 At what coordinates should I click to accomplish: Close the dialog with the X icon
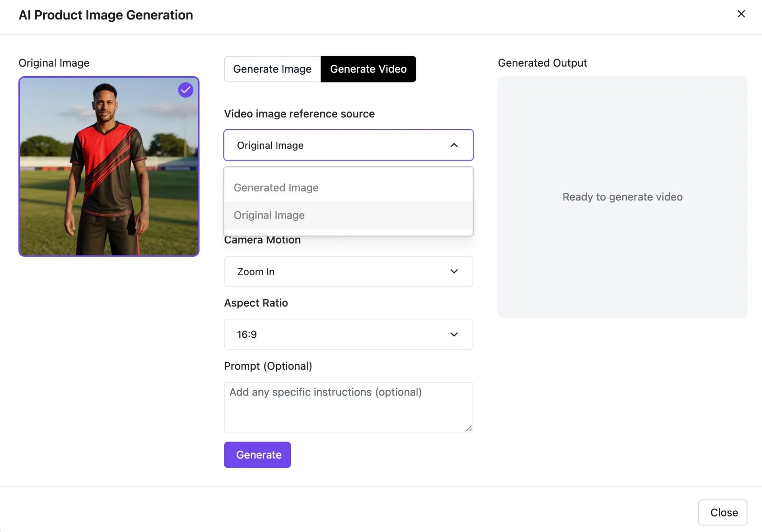pyautogui.click(x=741, y=14)
